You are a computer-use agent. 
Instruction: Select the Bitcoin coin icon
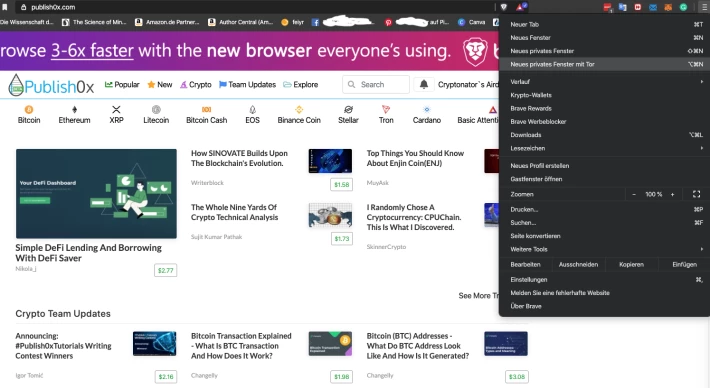[29, 110]
